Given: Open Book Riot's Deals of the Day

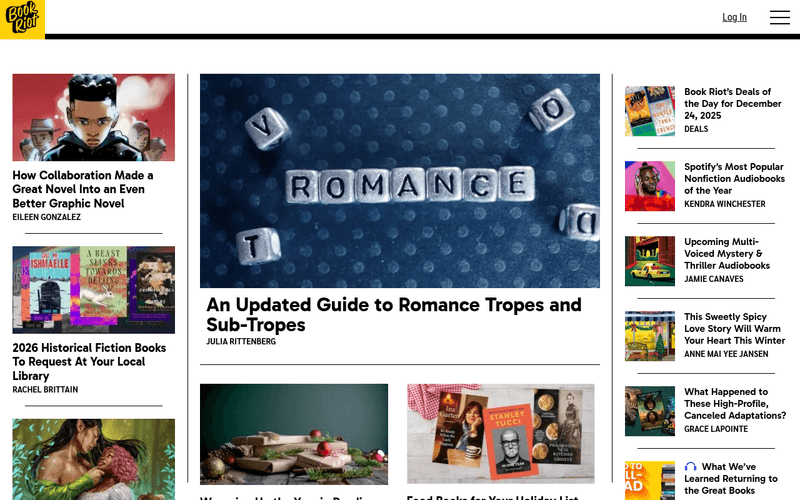Looking at the screenshot, I should point(733,104).
